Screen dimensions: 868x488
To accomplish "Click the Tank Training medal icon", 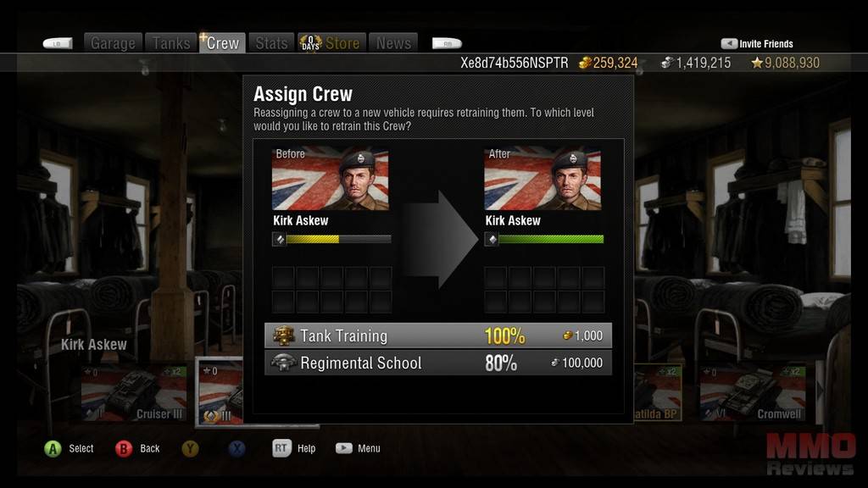I will [x=283, y=335].
